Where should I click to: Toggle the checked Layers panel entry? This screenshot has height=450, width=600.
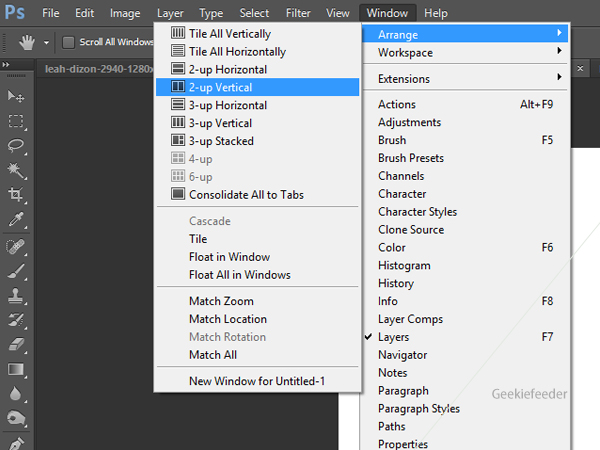coord(393,337)
